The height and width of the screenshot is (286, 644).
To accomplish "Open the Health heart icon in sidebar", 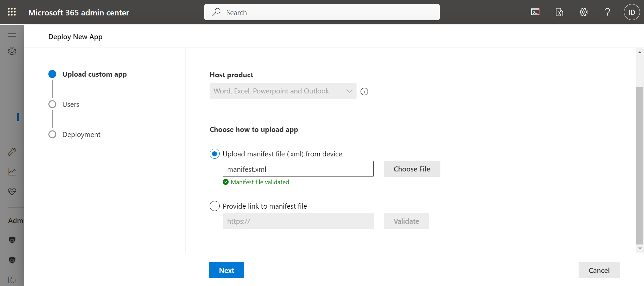I will tap(12, 192).
